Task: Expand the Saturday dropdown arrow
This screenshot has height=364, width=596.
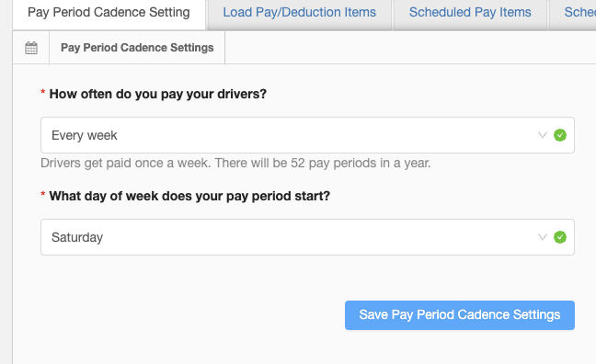Action: [543, 237]
